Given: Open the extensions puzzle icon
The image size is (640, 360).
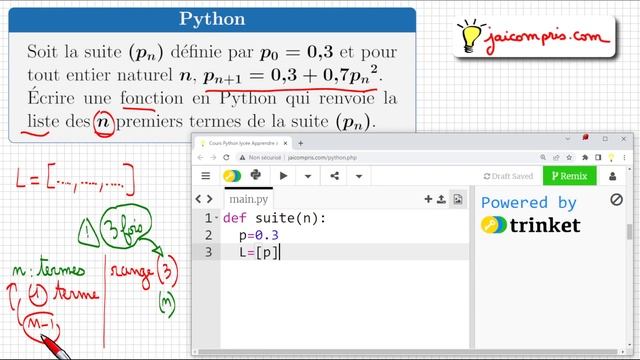Looking at the screenshot, I should 585,157.
